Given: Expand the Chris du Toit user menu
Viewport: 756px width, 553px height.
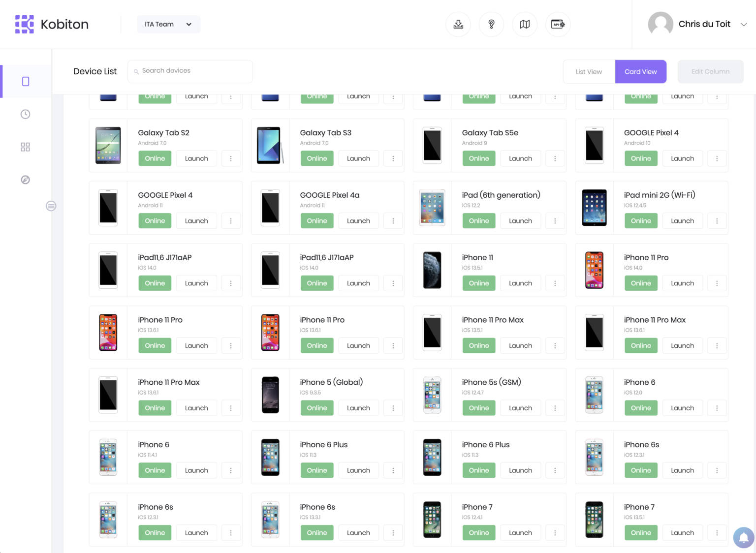Looking at the screenshot, I should pyautogui.click(x=744, y=24).
